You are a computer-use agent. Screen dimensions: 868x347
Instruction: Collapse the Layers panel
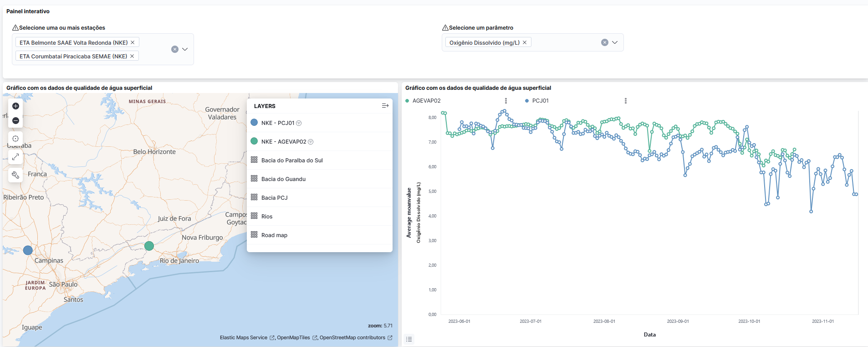tap(385, 106)
